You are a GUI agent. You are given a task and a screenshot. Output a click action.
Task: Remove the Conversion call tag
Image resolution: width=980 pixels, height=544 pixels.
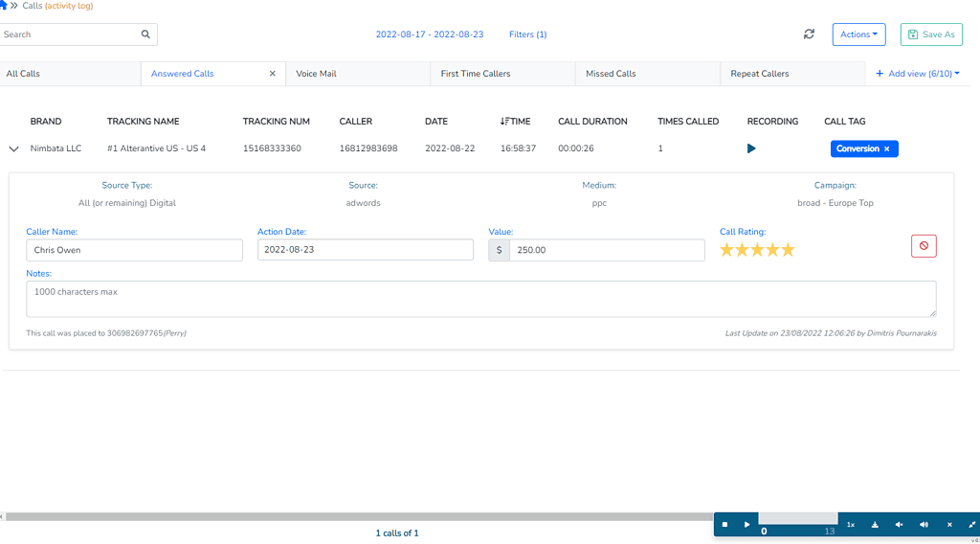[886, 148]
